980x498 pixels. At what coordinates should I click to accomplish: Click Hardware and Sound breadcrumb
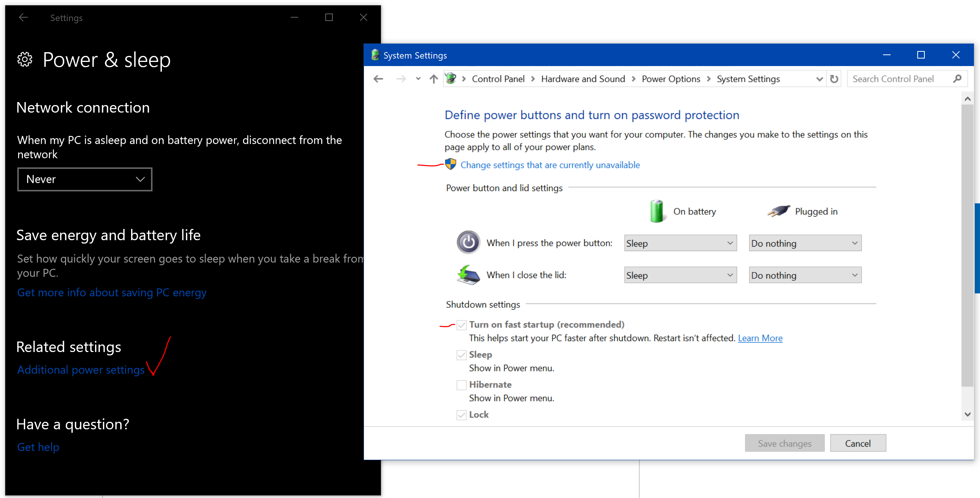(x=583, y=79)
